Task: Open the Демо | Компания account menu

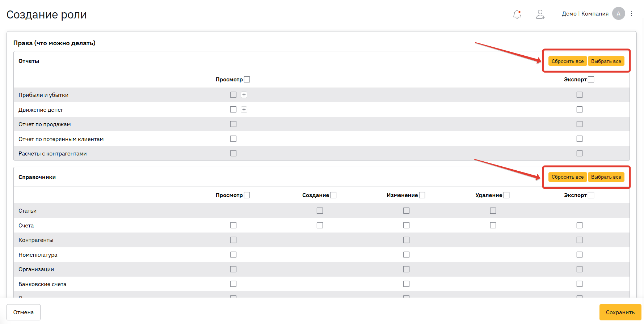Action: pos(585,14)
